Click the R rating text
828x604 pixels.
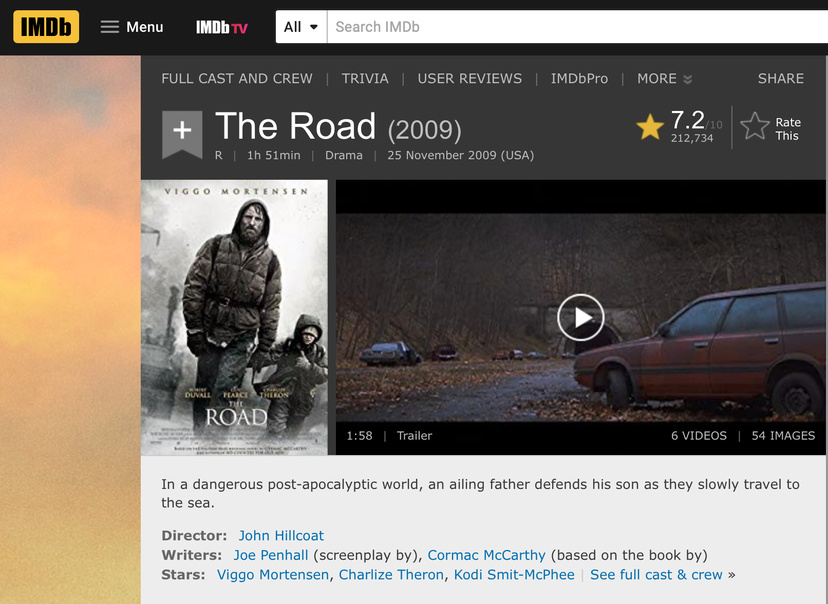[219, 155]
